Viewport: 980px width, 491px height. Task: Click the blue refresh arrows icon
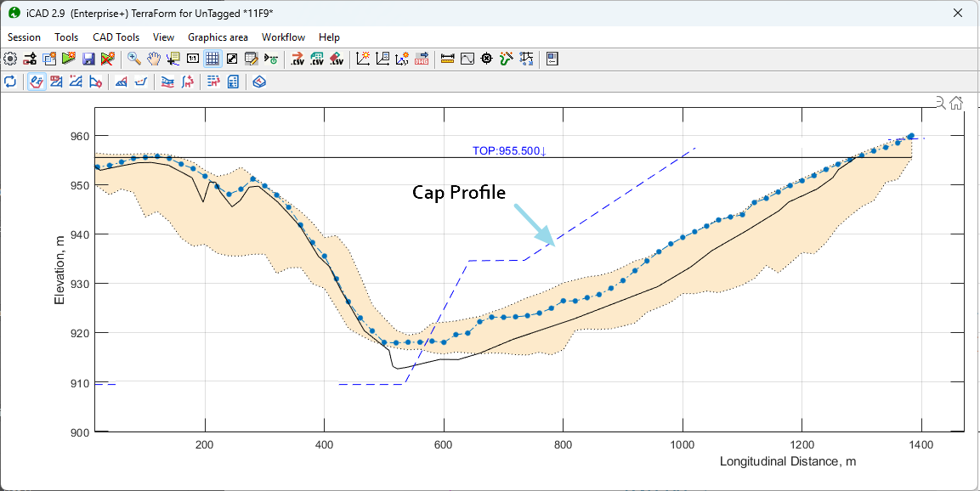point(10,82)
